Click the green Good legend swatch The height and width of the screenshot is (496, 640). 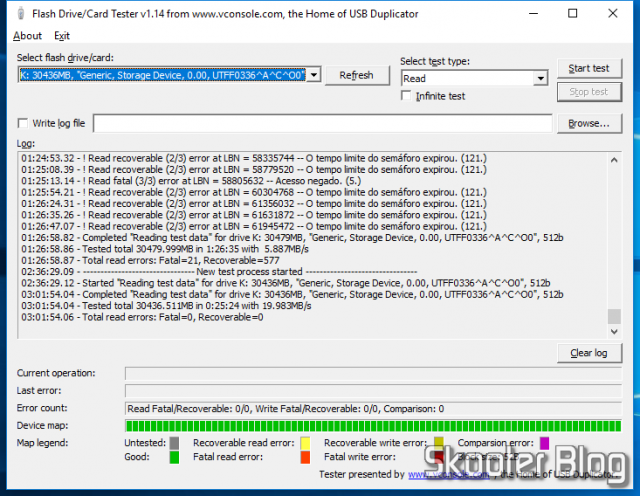[x=174, y=457]
